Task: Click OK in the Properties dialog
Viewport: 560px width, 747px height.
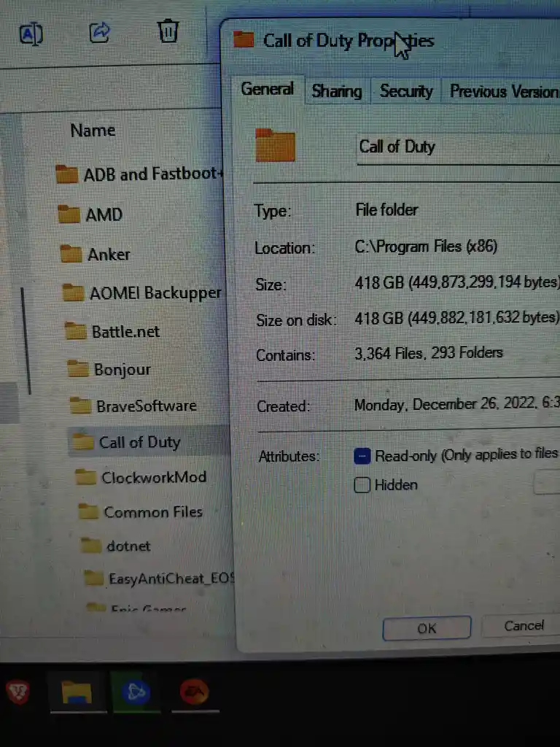Action: [427, 628]
